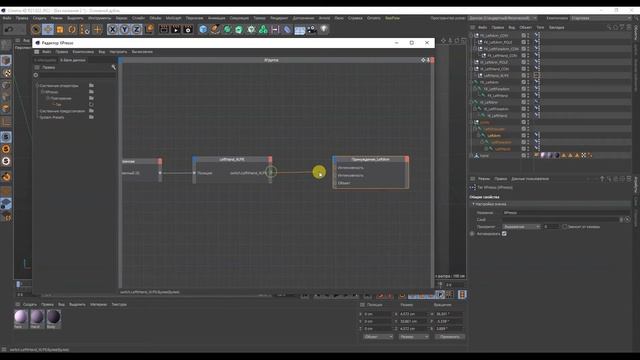Click red output corner of LeftHand node
Viewport: 640px width, 360px height.
[270, 159]
